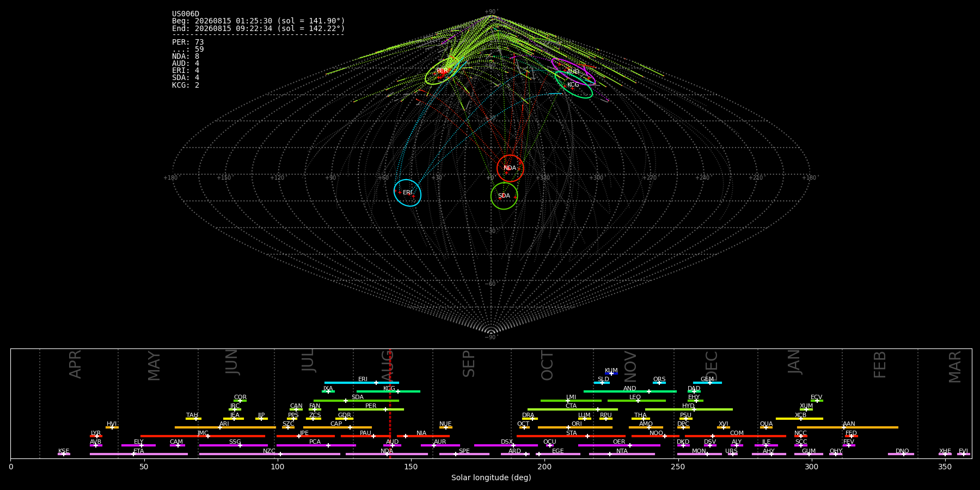Select the orange ORI shower bar
This screenshot has height=490, width=980.
point(575,427)
